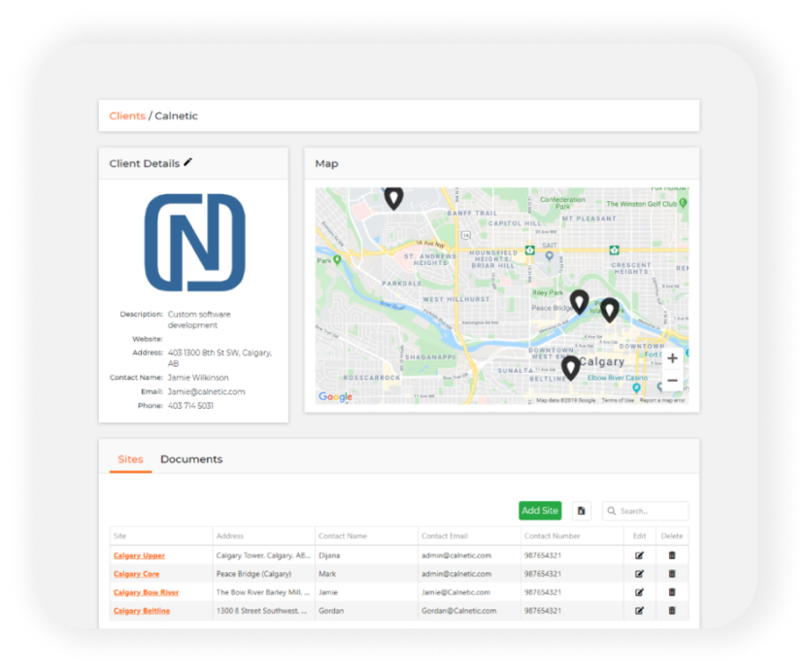
Task: Click the Calnetic client logo image
Action: click(x=194, y=243)
